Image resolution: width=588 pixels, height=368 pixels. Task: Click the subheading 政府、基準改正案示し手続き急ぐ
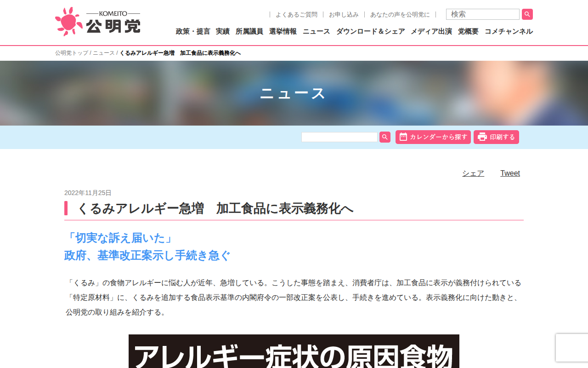pyautogui.click(x=147, y=255)
